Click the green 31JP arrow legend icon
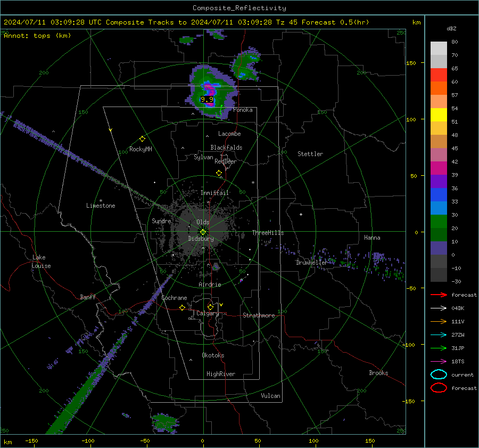This screenshot has width=479, height=448. (x=439, y=348)
